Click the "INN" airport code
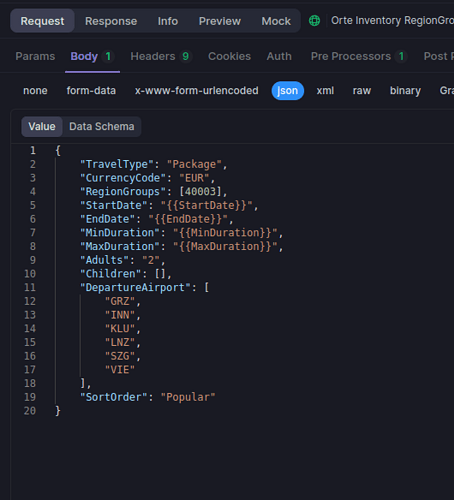 [120, 315]
